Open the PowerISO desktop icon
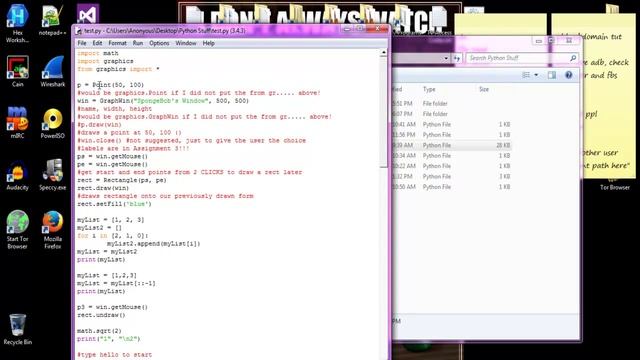This screenshot has width=640, height=360. pos(53,122)
